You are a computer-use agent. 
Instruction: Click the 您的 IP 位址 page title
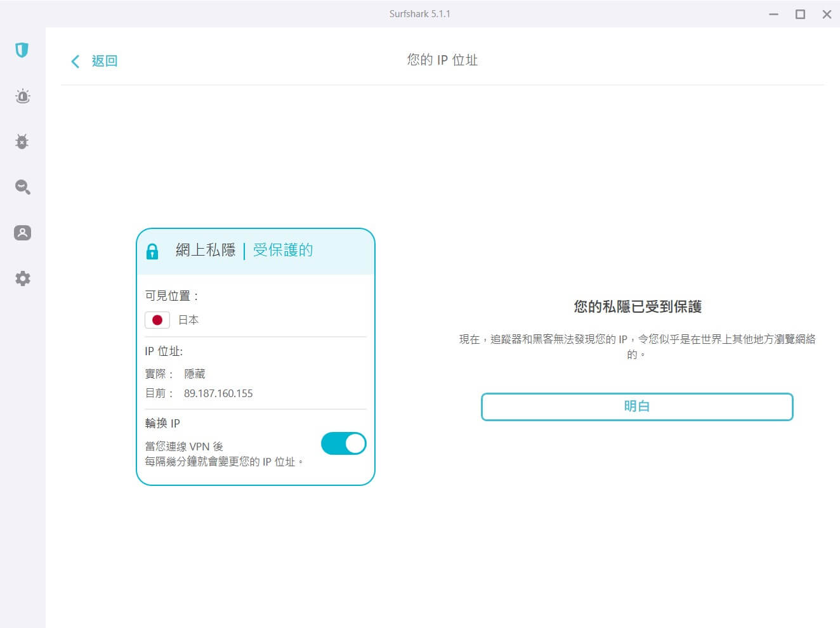442,60
